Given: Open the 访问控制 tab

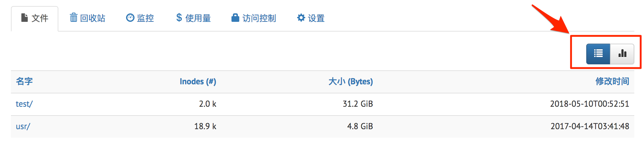Looking at the screenshot, I should (x=259, y=18).
